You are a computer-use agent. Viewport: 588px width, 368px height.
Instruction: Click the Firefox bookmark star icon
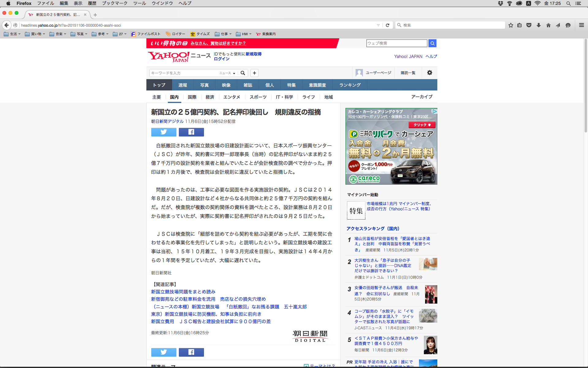click(x=511, y=25)
